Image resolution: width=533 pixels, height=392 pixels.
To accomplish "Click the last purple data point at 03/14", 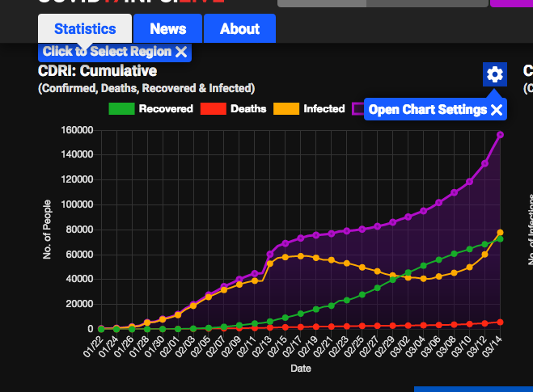I will click(x=500, y=134).
